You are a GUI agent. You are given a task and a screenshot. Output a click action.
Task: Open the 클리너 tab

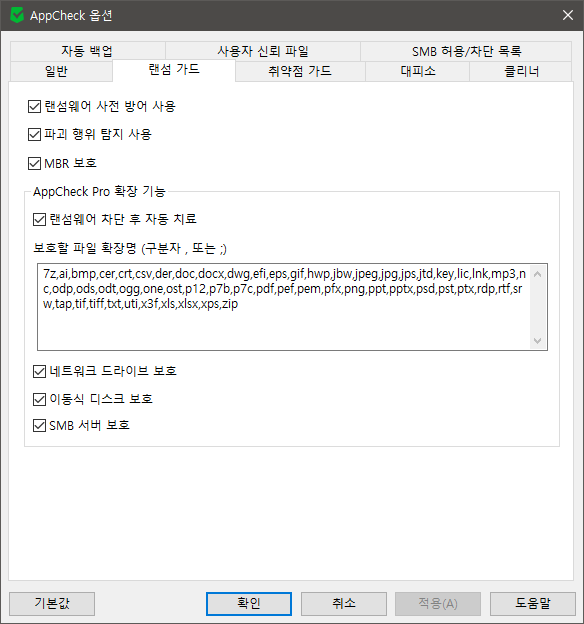521,72
